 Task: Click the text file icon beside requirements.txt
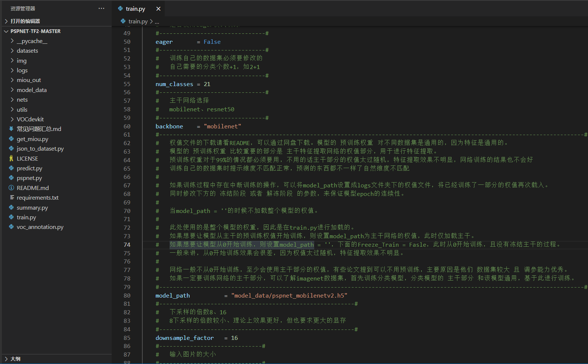tap(12, 197)
